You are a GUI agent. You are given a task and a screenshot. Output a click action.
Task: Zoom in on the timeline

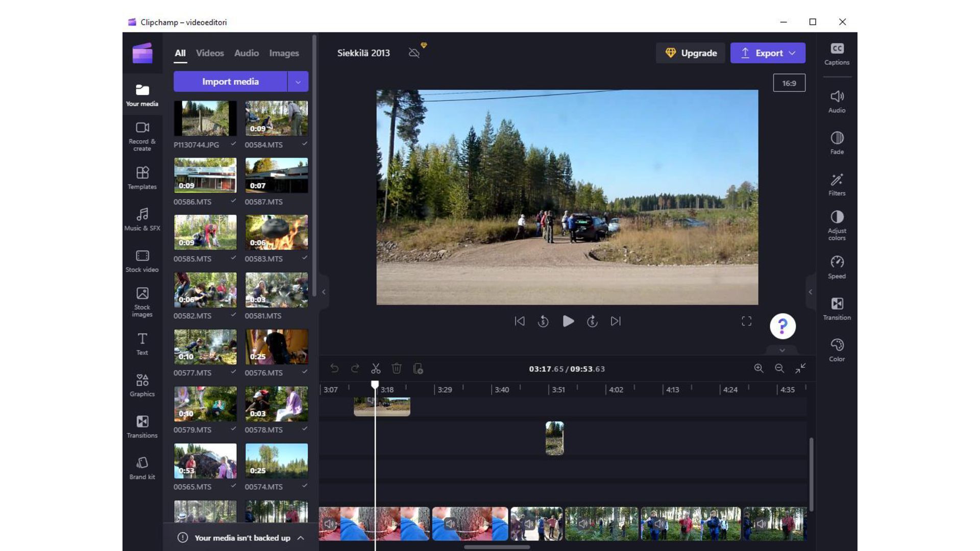[x=758, y=368]
